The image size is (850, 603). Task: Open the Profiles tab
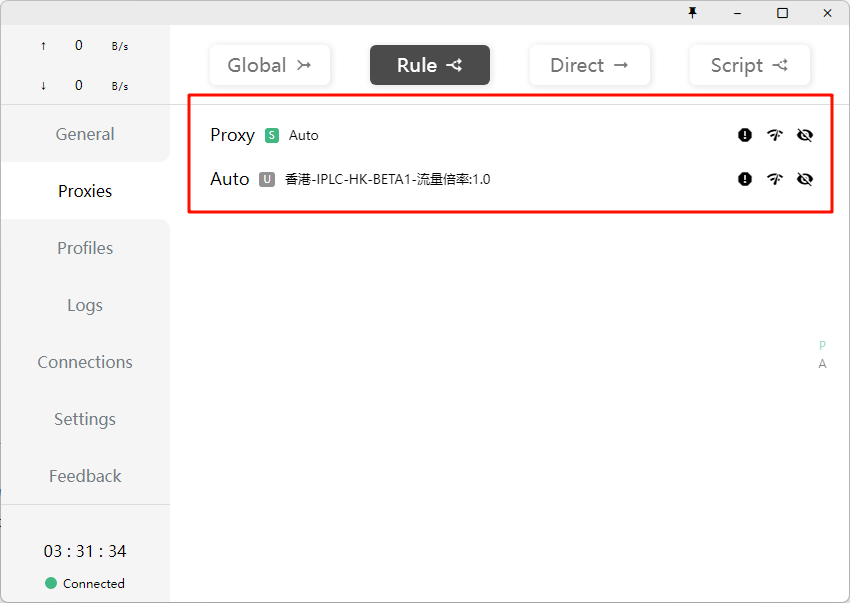point(85,248)
